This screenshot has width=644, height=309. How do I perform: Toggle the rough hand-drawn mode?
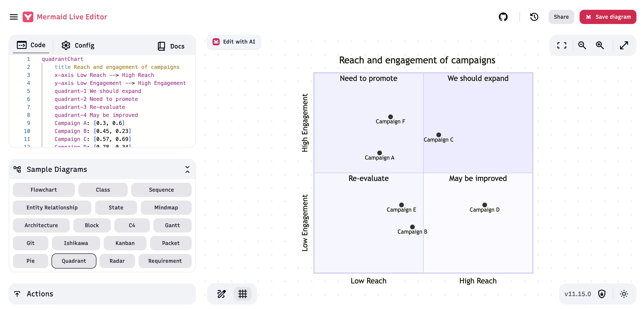point(221,294)
